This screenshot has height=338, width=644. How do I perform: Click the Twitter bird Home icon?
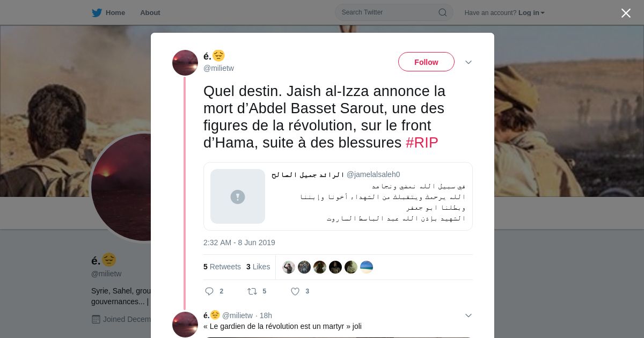pos(97,13)
